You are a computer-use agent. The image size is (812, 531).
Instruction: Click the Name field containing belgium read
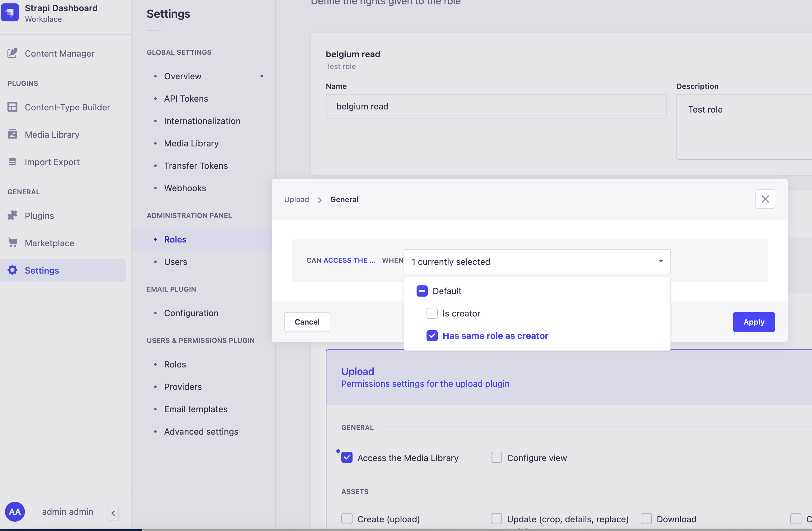tap(496, 106)
